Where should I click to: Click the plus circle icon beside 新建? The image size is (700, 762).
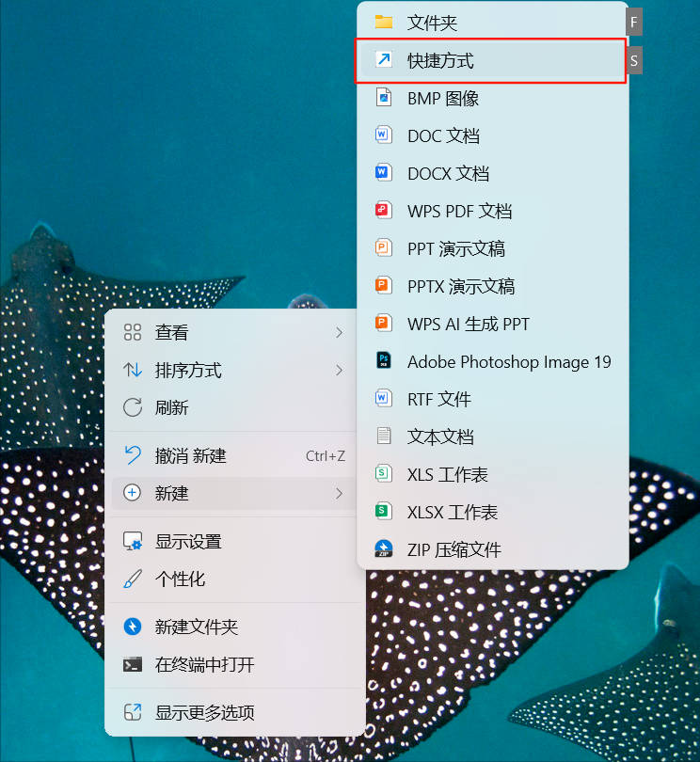pos(133,493)
